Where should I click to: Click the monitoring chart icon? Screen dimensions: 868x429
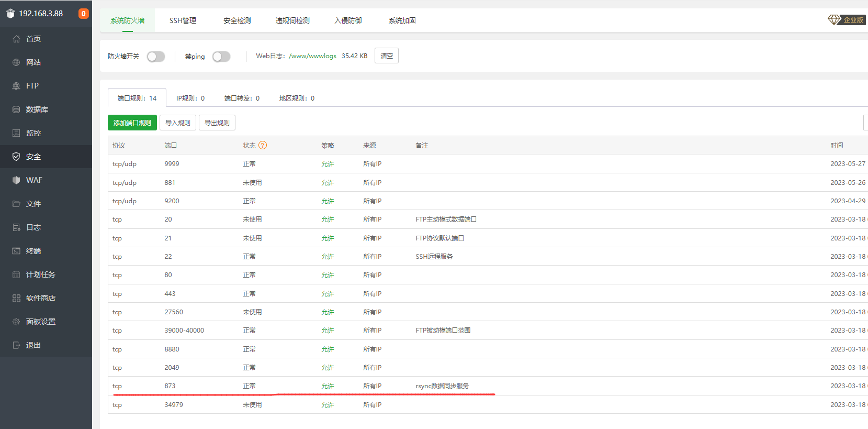(16, 133)
